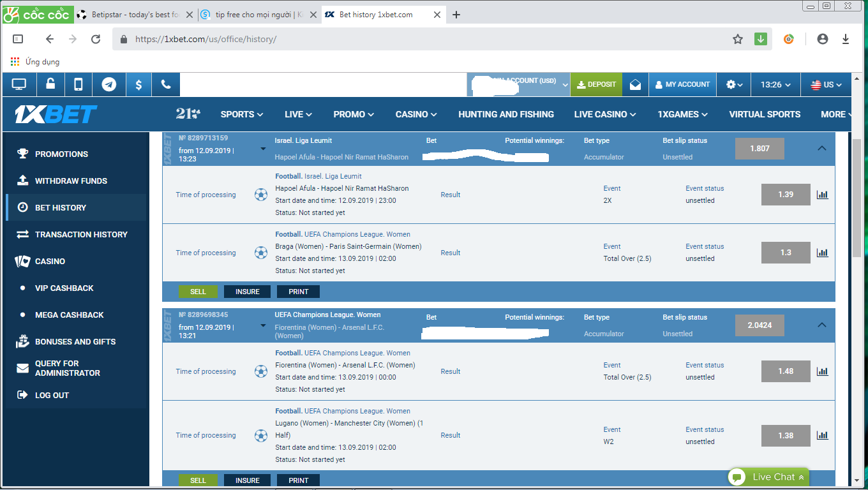Viewport: 868px width, 490px height.
Task: View statistics chart for Lugano vs Manchester City
Action: tap(822, 436)
